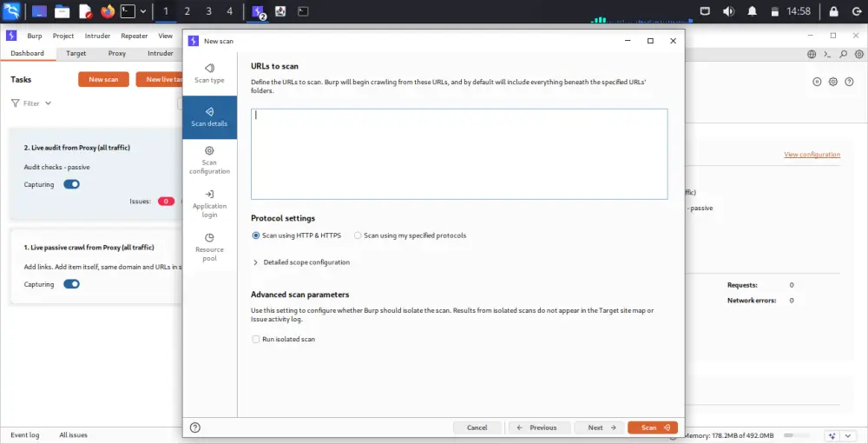The image size is (868, 444).
Task: Open the task Filter dropdown
Action: 31,103
